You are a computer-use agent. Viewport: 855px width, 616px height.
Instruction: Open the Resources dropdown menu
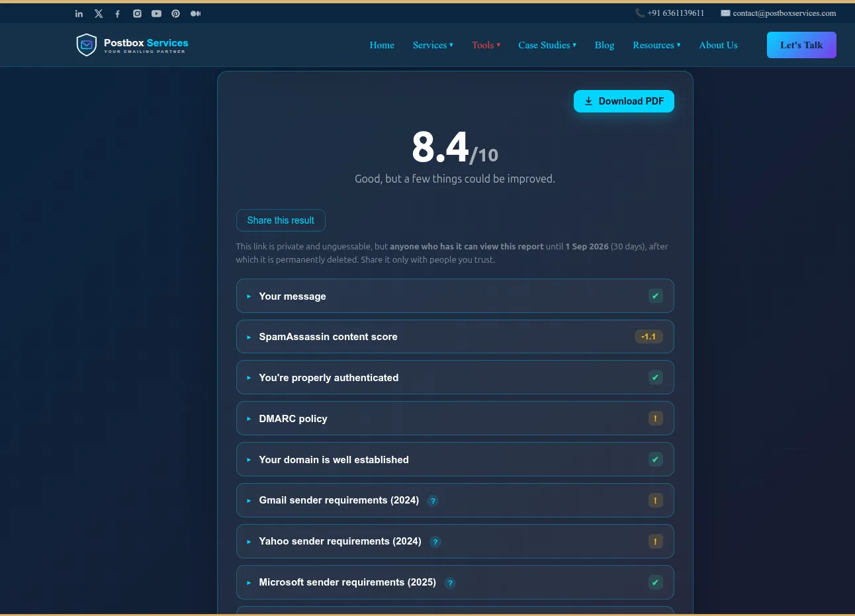click(656, 45)
